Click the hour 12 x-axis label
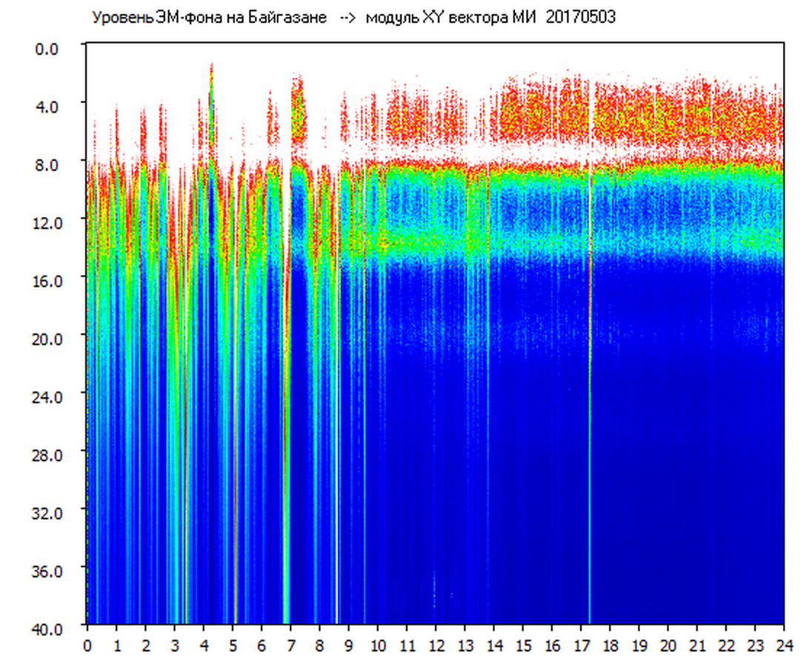812x667 pixels. (436, 645)
